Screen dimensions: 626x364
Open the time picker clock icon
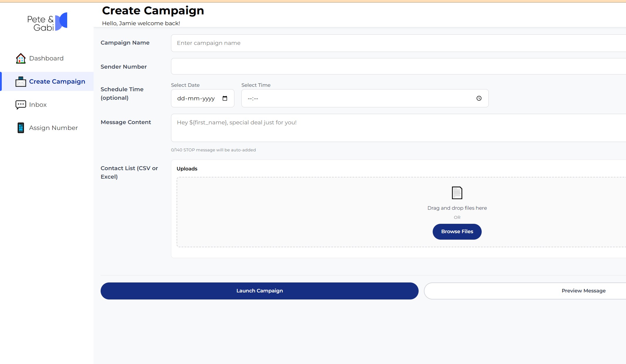pos(479,98)
